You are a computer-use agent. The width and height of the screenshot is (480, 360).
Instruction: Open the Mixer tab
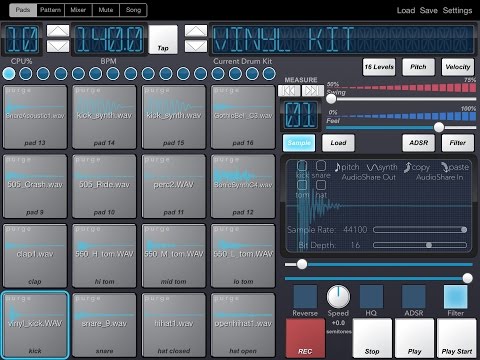[78, 10]
